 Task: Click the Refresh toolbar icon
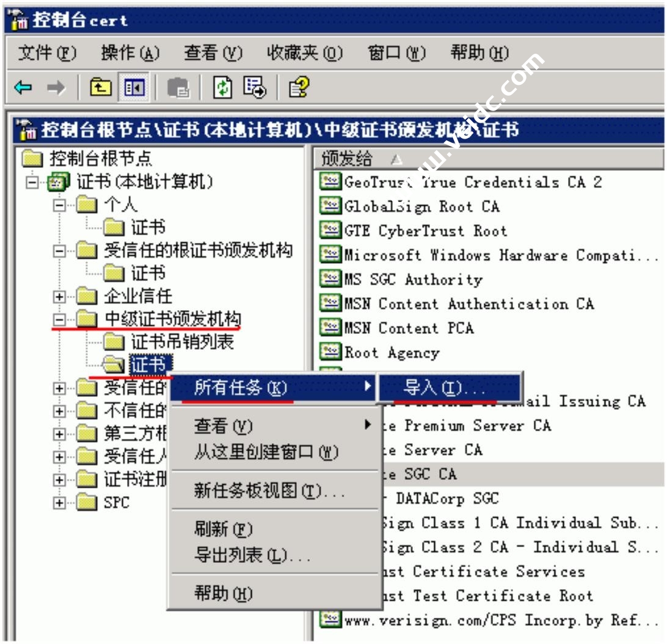tap(223, 87)
